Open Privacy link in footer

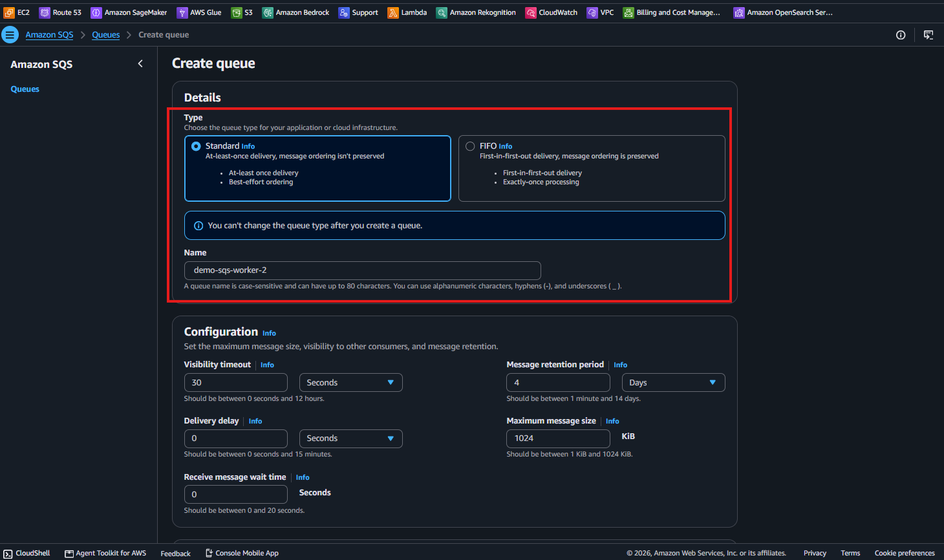tap(815, 553)
